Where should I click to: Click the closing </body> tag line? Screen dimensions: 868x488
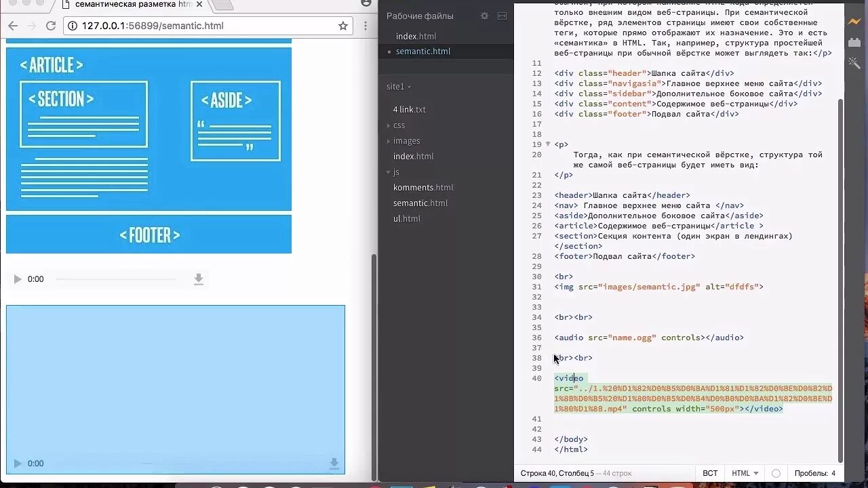[x=571, y=439]
